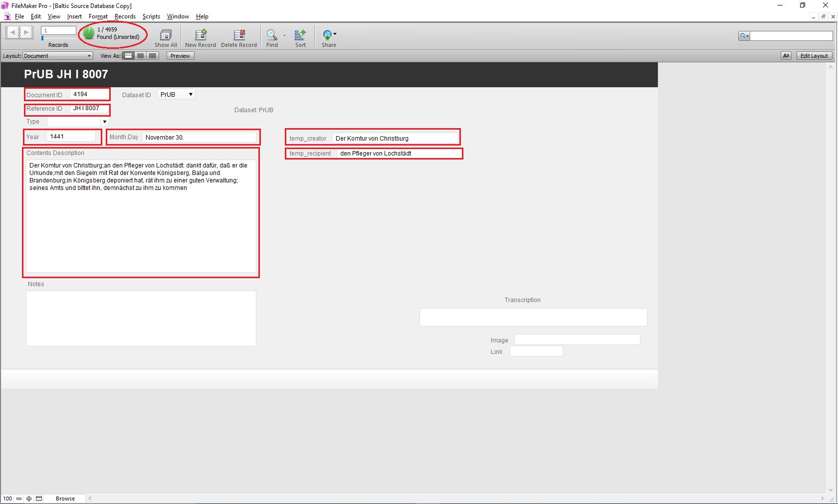Click the Transcription field

(533, 317)
